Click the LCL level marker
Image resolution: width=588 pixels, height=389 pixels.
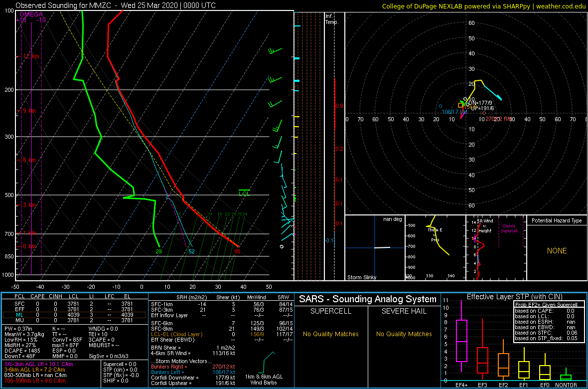[x=244, y=193]
